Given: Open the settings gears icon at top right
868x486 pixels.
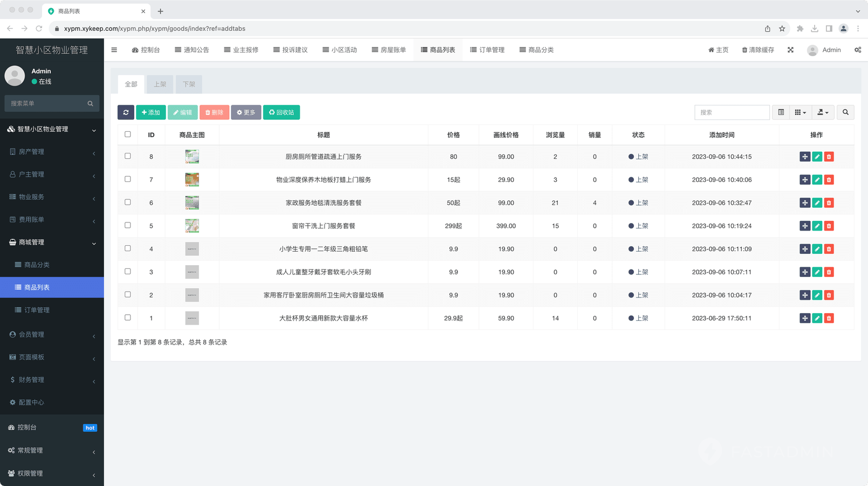Looking at the screenshot, I should click(x=858, y=50).
